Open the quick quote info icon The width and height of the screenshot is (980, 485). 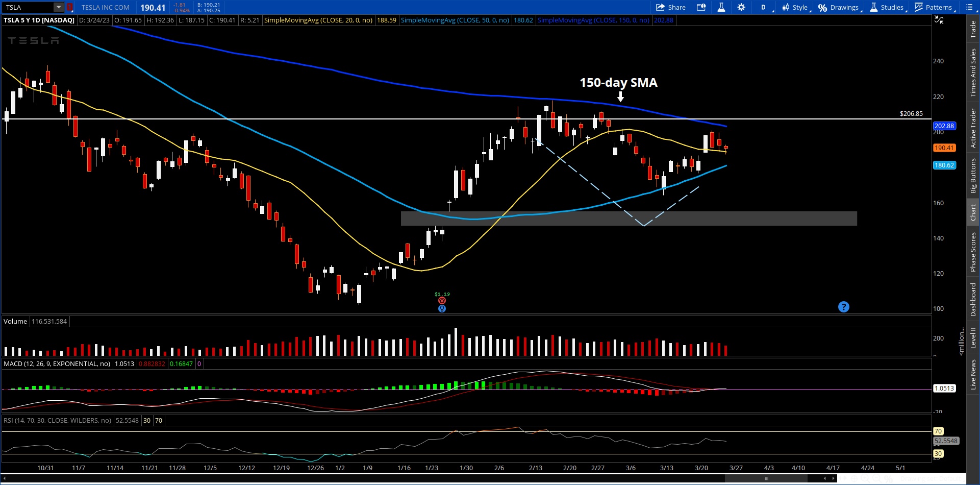tap(701, 7)
